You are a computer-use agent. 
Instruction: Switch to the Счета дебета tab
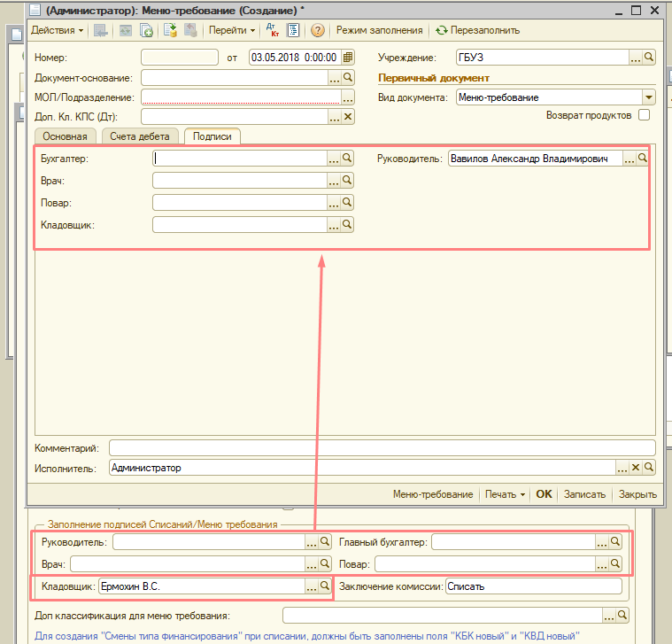coord(140,136)
